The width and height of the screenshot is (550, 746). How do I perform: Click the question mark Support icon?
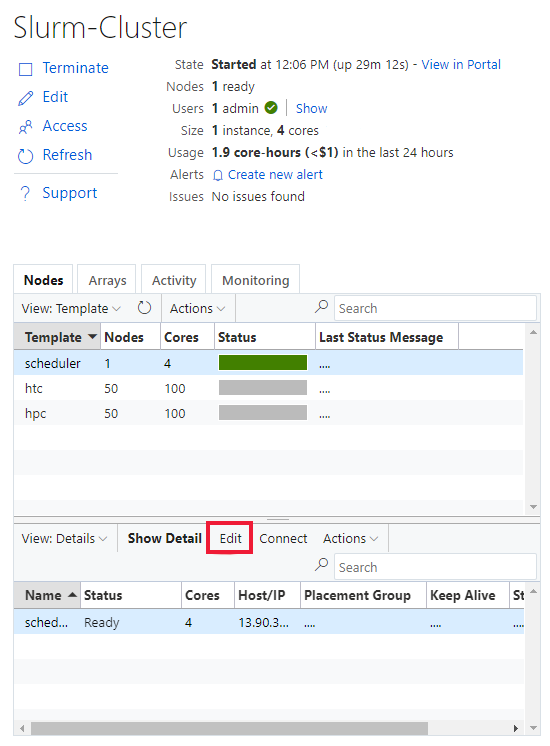tap(25, 194)
